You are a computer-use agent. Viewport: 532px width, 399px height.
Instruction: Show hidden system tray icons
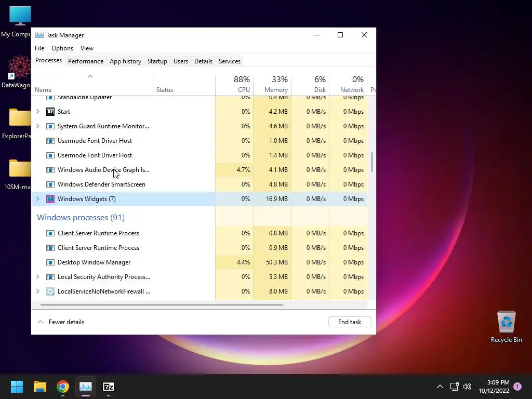point(440,387)
